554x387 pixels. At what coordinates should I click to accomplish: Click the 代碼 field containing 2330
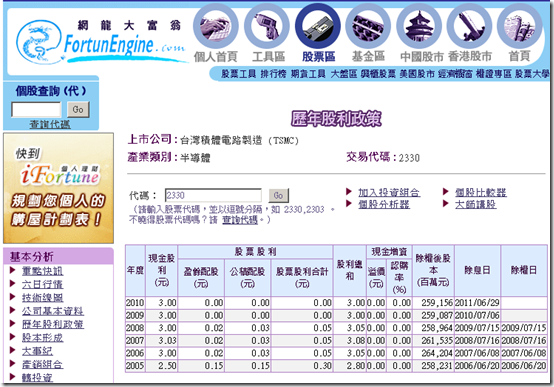point(213,195)
